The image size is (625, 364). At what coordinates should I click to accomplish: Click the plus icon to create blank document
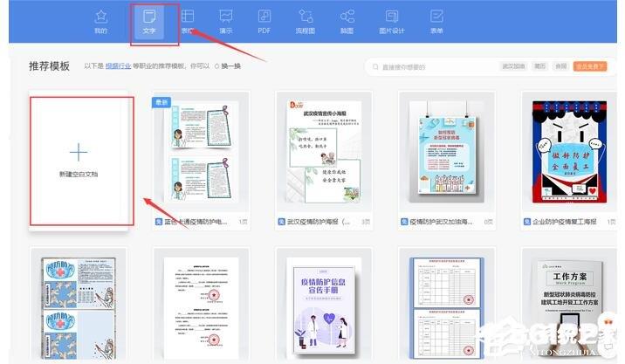[79, 152]
